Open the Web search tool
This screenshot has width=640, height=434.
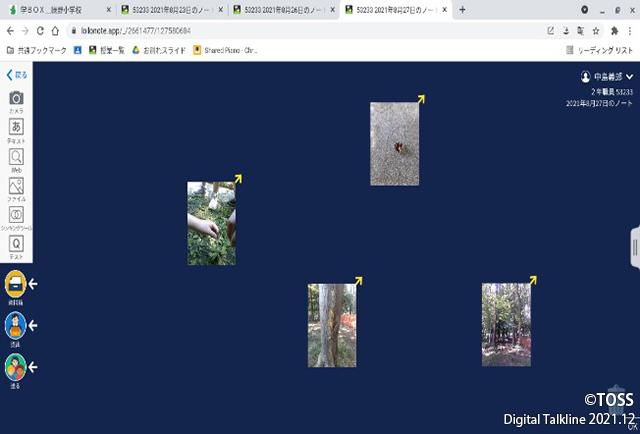pos(16,157)
